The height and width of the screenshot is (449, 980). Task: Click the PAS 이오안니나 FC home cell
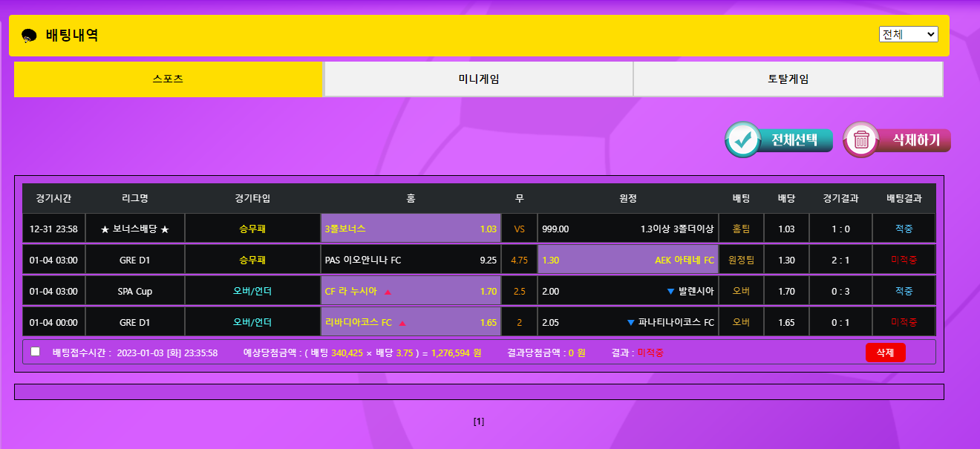[411, 260]
